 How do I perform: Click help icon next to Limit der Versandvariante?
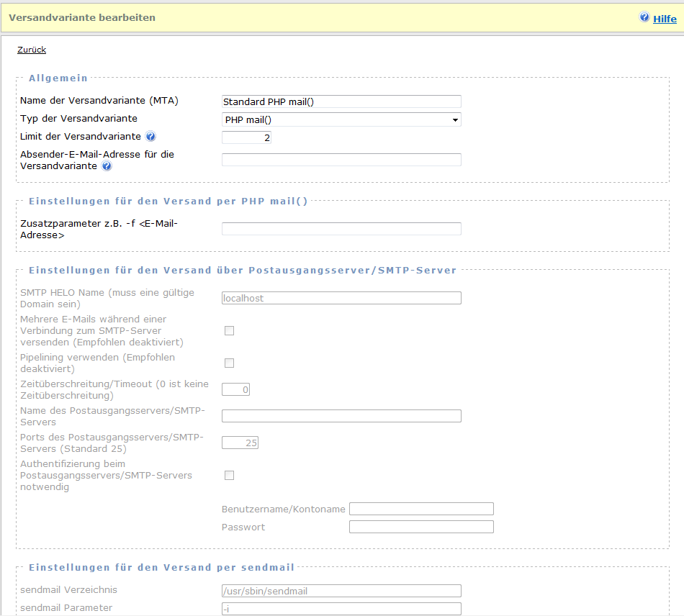pos(150,137)
